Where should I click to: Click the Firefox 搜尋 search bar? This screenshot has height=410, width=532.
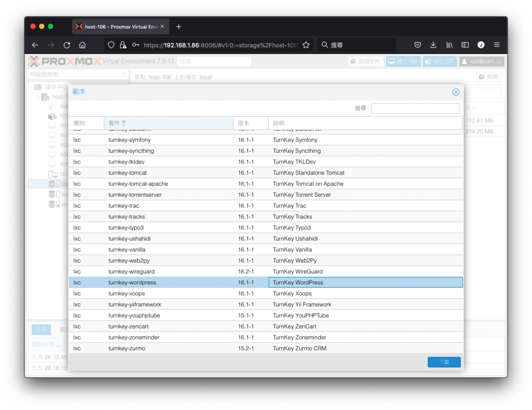(356, 45)
